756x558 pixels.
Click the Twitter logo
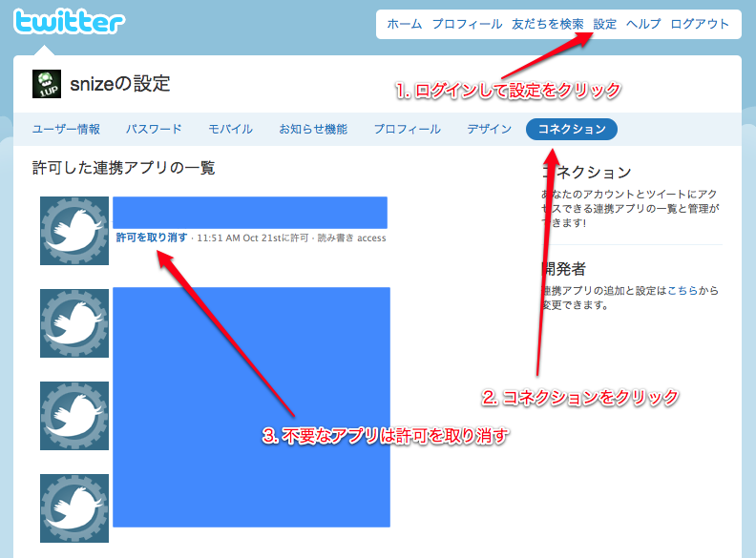(x=69, y=22)
